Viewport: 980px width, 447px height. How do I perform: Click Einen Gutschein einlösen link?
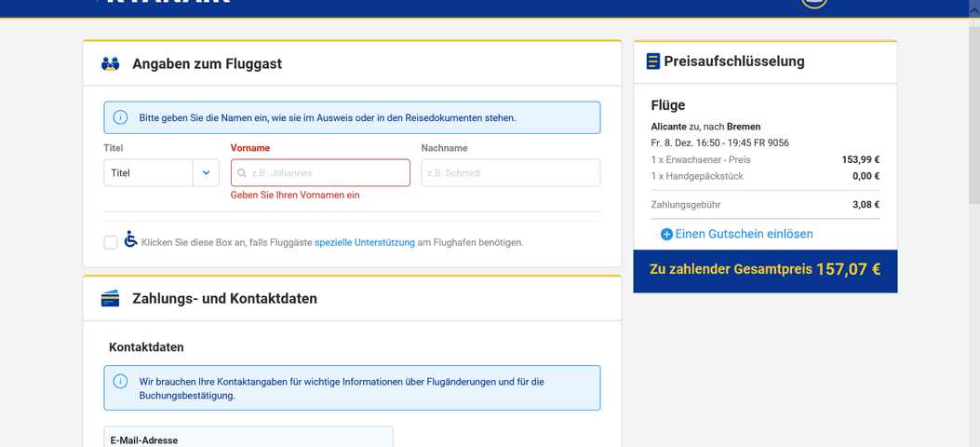(x=744, y=235)
